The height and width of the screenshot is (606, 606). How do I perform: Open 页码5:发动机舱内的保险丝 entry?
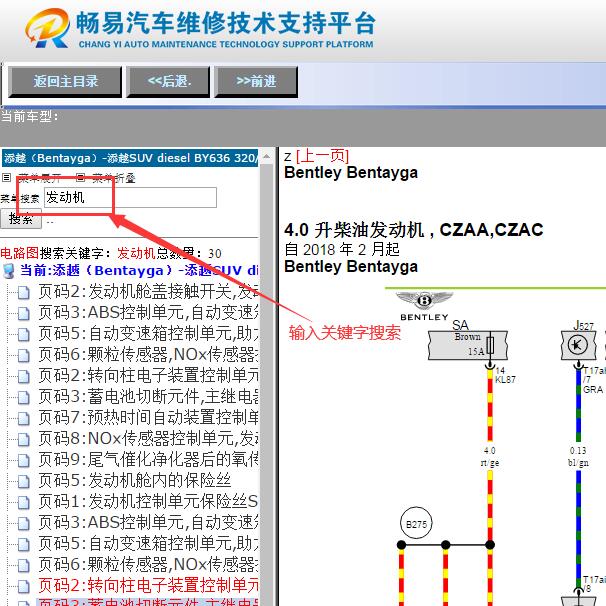point(134,480)
